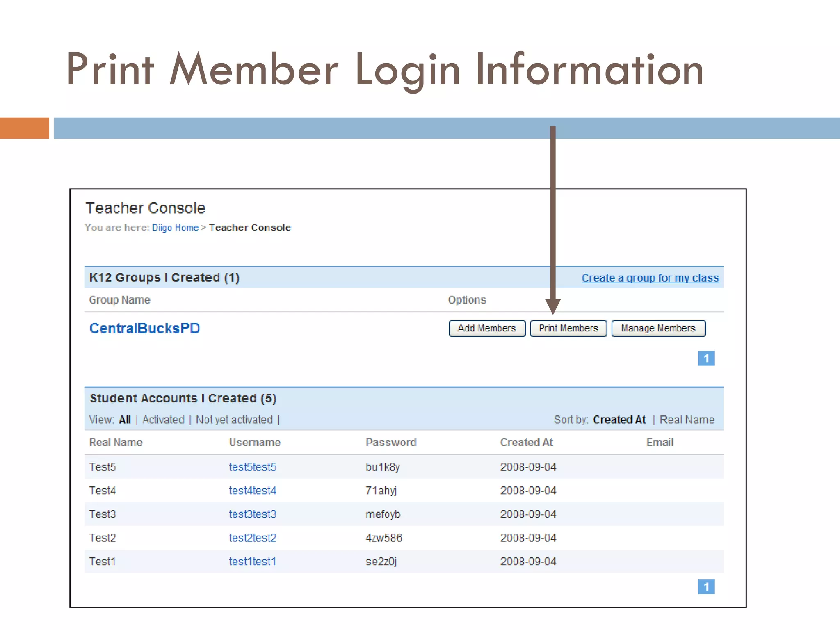840x630 pixels.
Task: Click the Add Members button
Action: pos(487,329)
